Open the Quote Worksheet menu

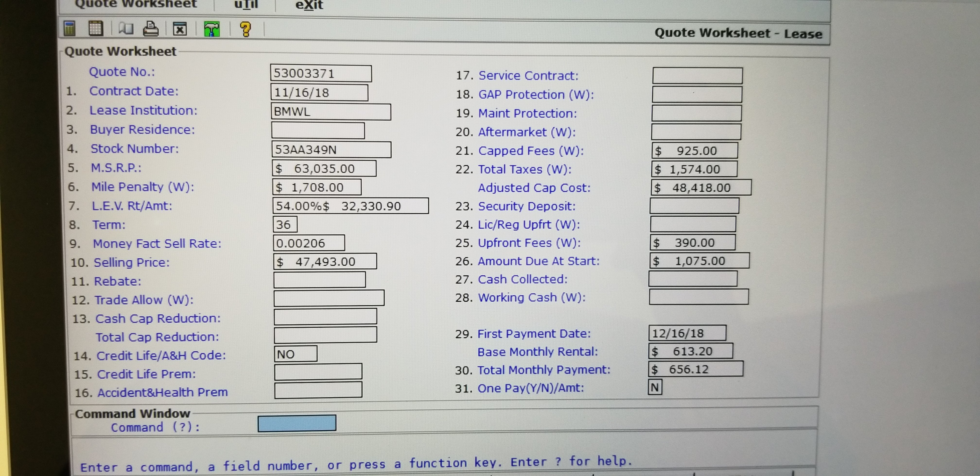tap(136, 4)
